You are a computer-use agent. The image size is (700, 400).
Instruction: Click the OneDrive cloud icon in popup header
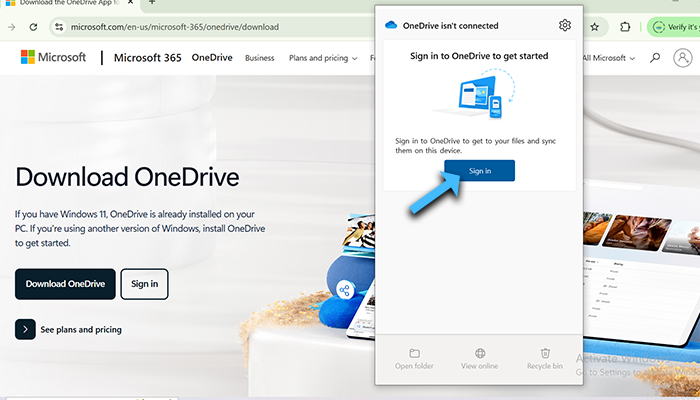(391, 25)
